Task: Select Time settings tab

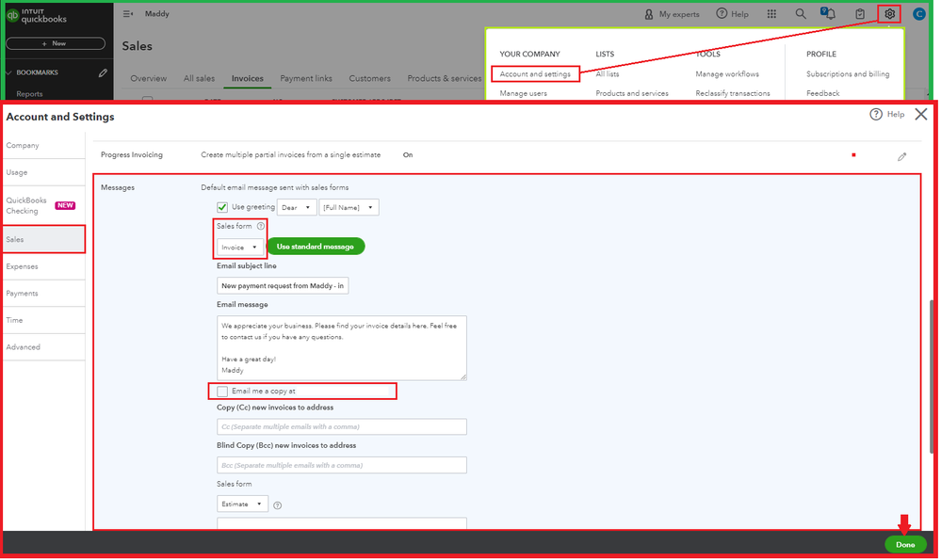Action: (x=43, y=320)
